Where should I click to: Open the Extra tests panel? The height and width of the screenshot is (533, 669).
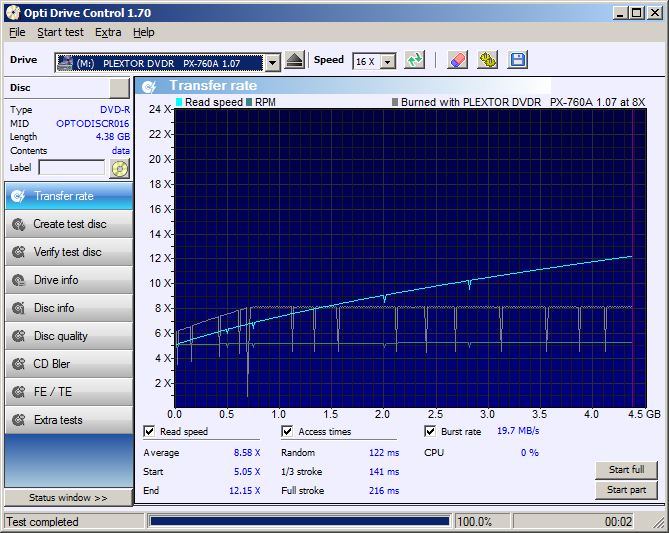(69, 420)
